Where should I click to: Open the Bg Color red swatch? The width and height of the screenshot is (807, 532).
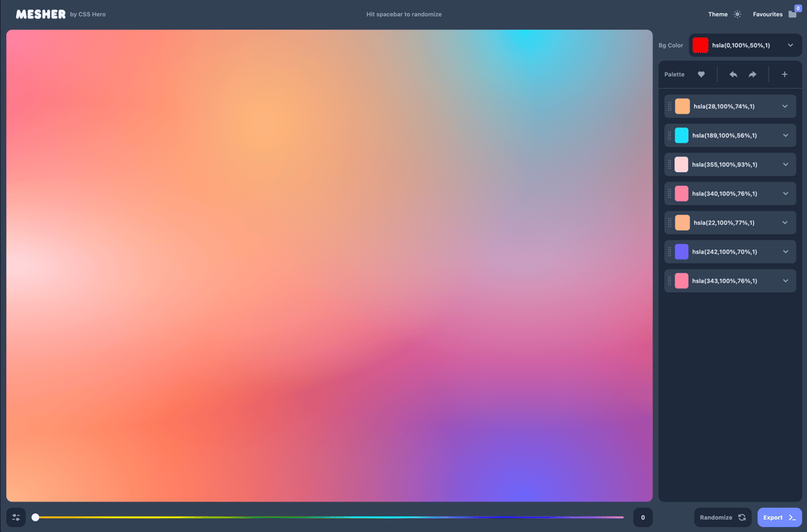pos(700,45)
